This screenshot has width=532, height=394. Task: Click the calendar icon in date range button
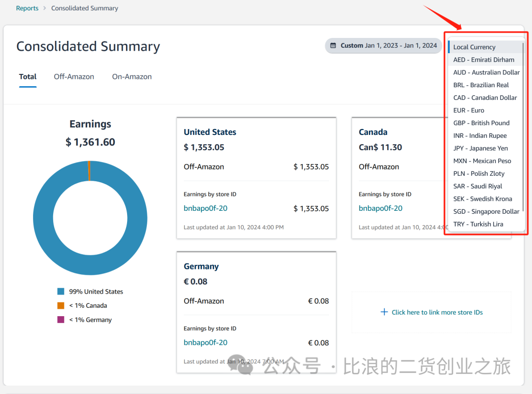coord(333,45)
